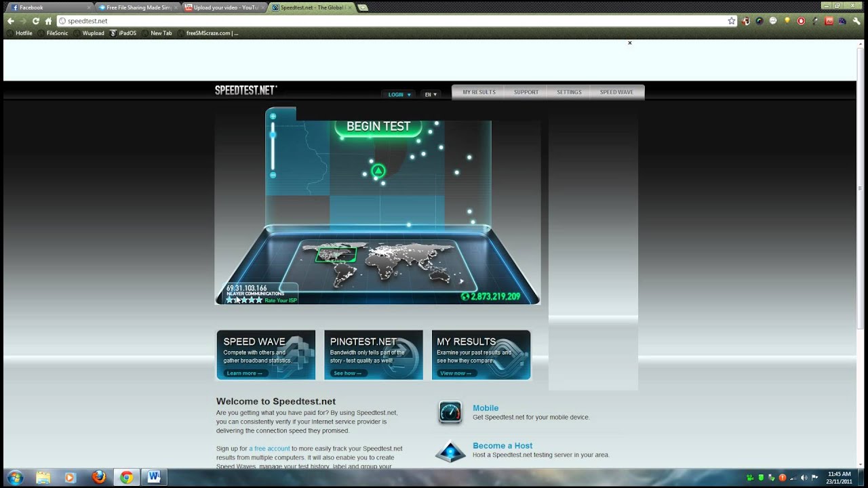Image resolution: width=868 pixels, height=488 pixels.
Task: Open the Mobile link
Action: (486, 408)
